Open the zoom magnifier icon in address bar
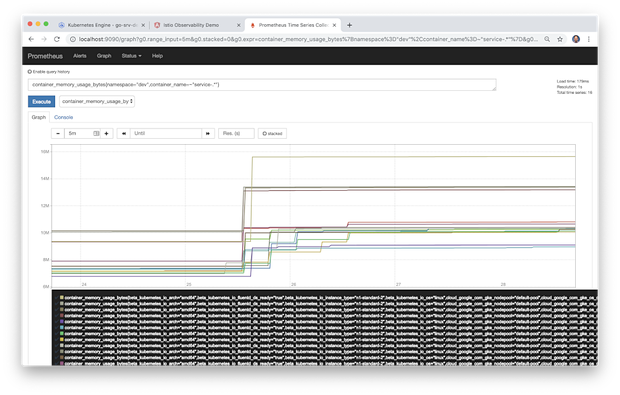 (547, 39)
